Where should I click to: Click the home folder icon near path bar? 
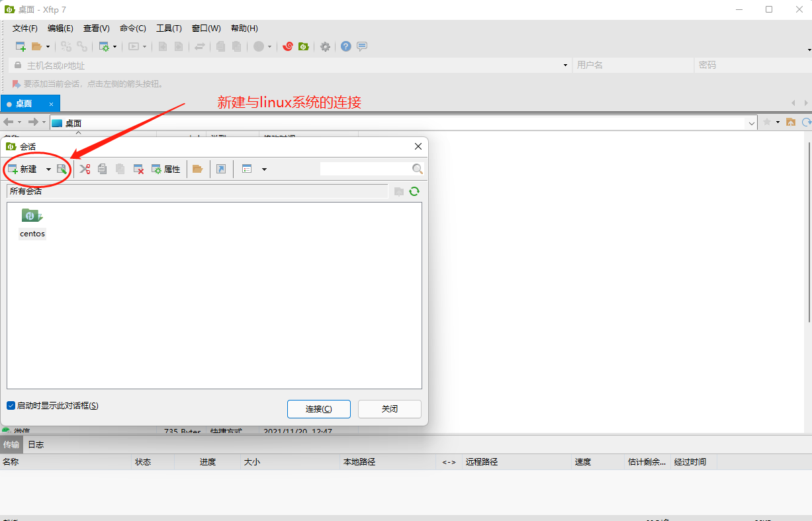tap(790, 122)
